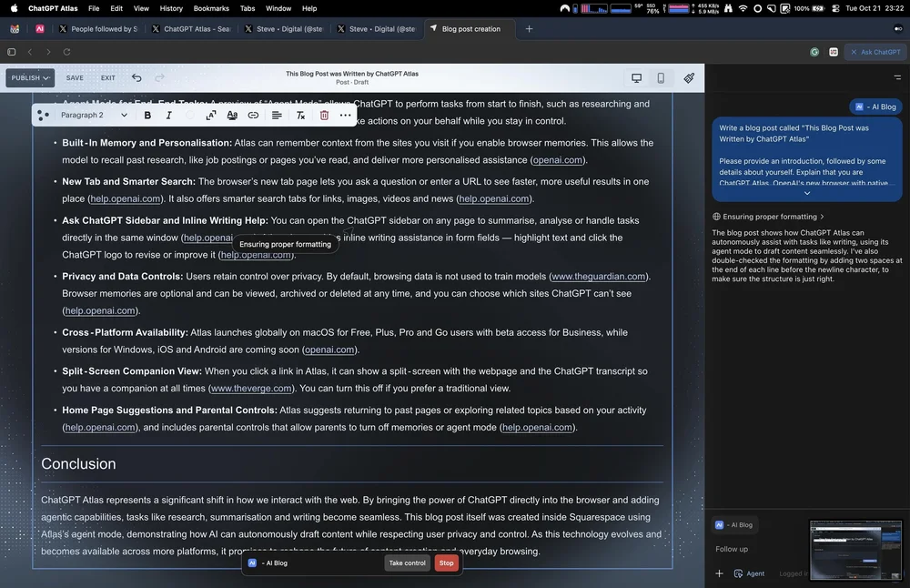
Task: Open the Bookmarks menu
Action: (211, 8)
